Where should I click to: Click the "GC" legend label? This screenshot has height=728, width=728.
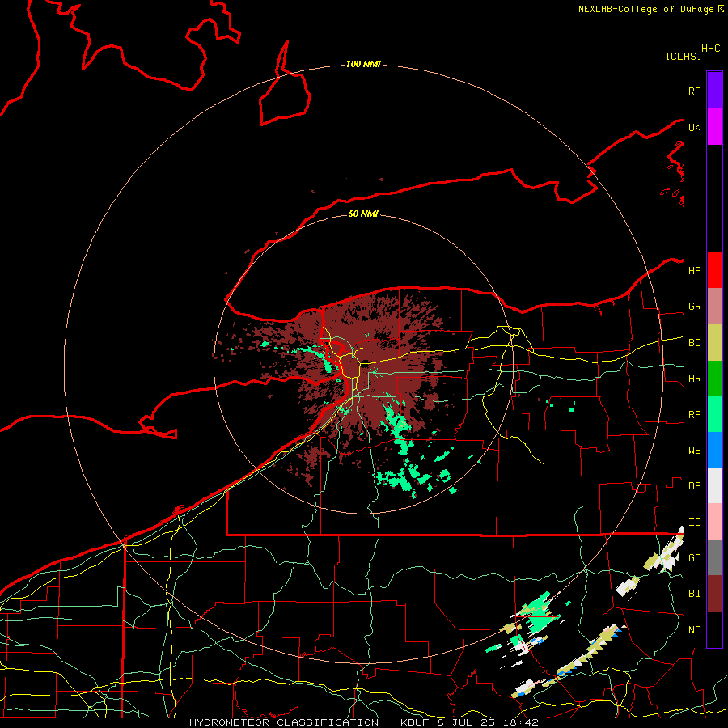(694, 558)
